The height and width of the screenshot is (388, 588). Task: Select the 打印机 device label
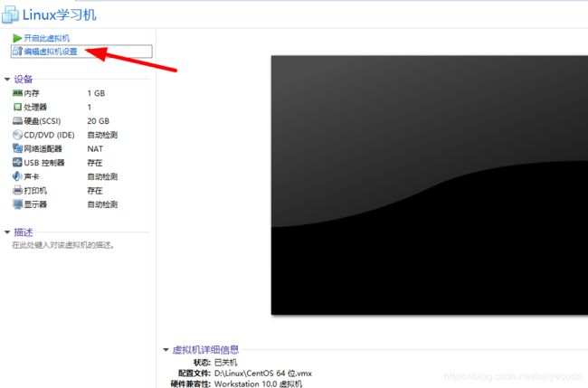tap(35, 191)
